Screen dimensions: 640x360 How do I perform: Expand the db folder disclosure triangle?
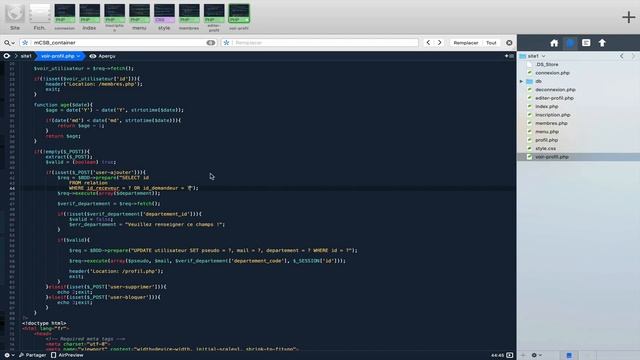(x=521, y=81)
